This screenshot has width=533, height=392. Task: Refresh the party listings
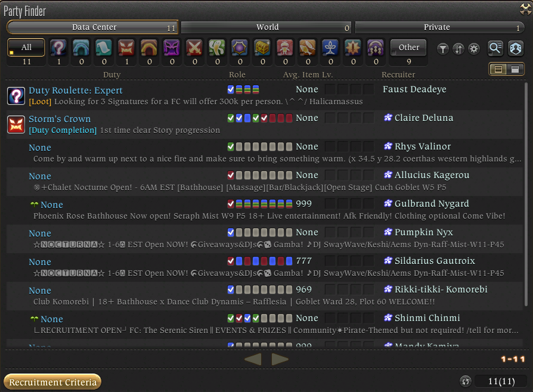466,381
